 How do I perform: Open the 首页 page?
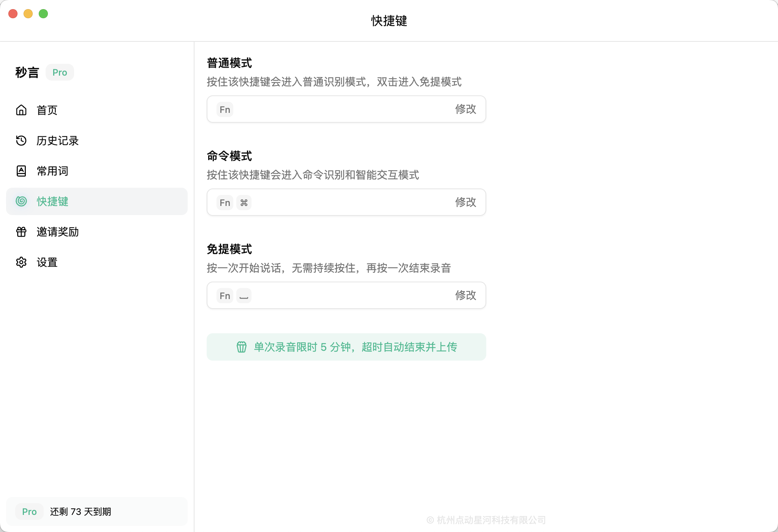pos(97,110)
